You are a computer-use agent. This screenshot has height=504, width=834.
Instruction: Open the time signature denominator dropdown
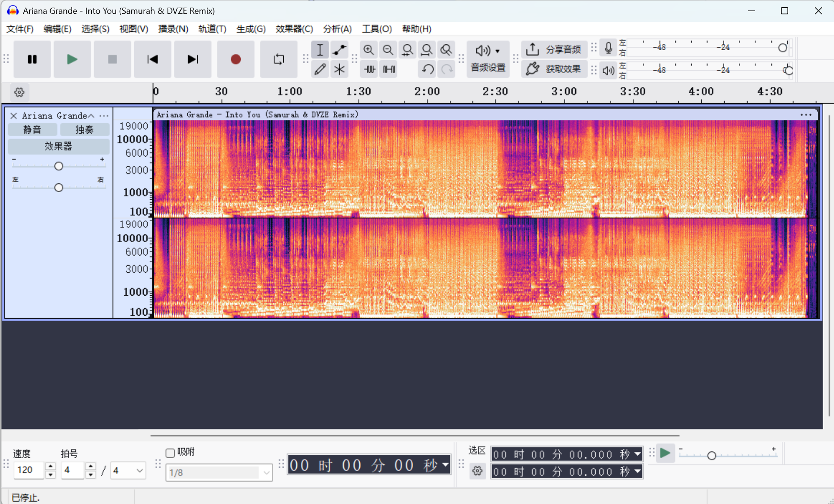(128, 470)
